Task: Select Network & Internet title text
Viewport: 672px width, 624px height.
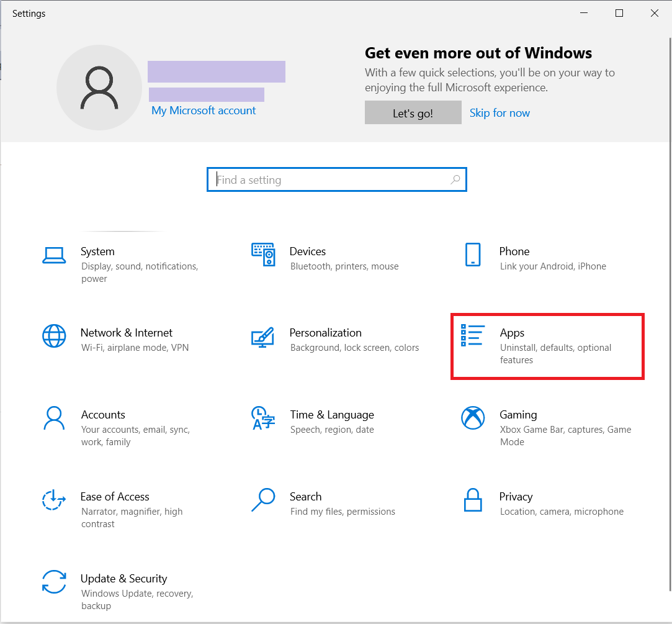Action: coord(127,333)
